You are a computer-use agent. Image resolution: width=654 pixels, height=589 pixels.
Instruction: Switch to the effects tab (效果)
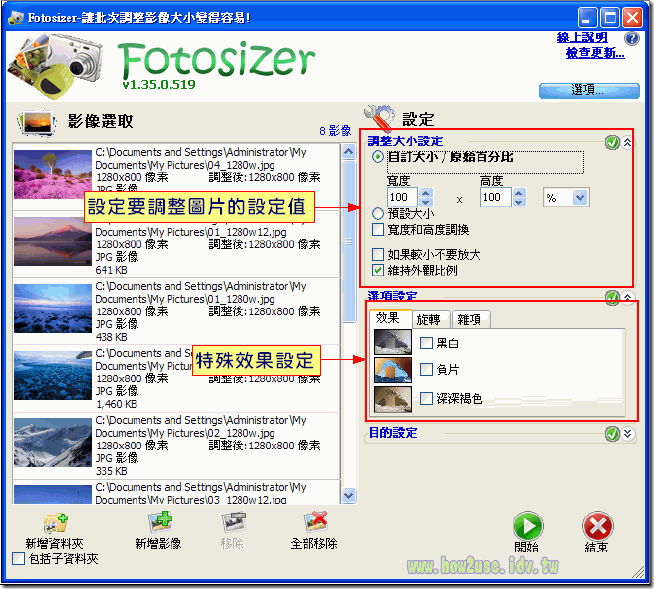pos(391,318)
